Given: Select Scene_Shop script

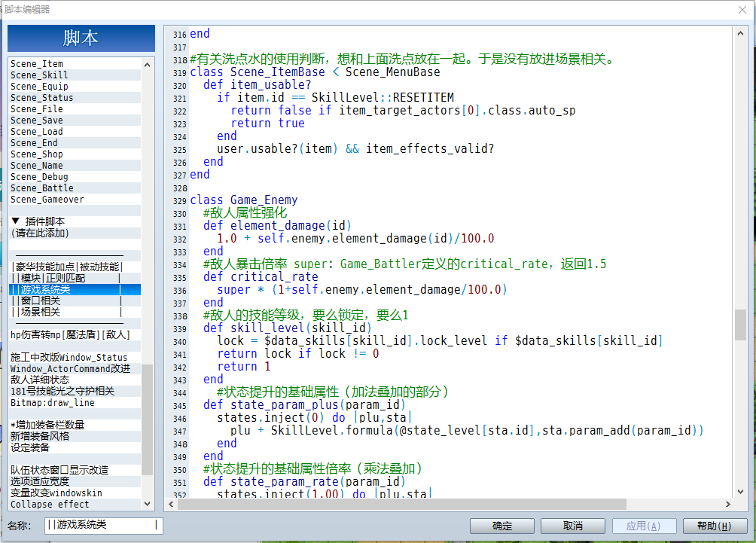Looking at the screenshot, I should 75,154.
